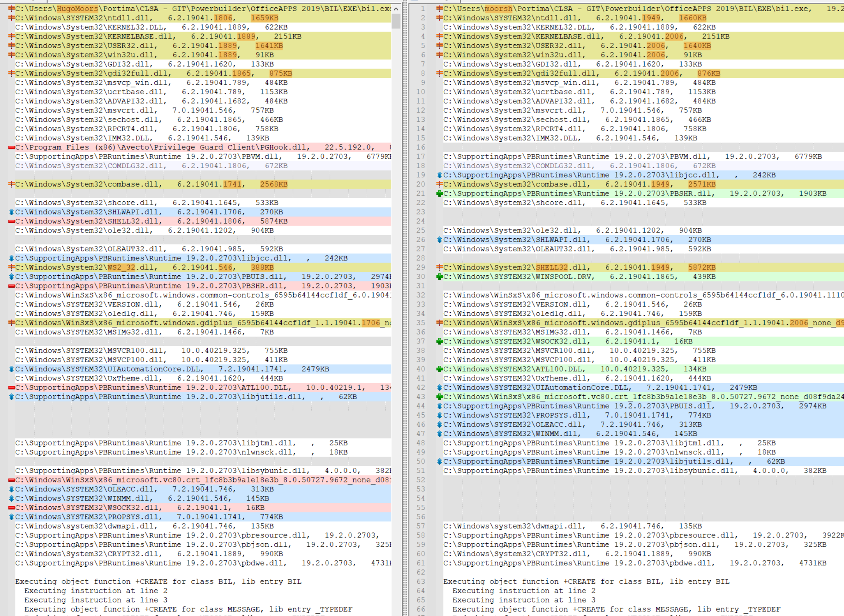
Task: Click blue moved marker beside SHLWAPI.dll in left pane
Action: 12,212
